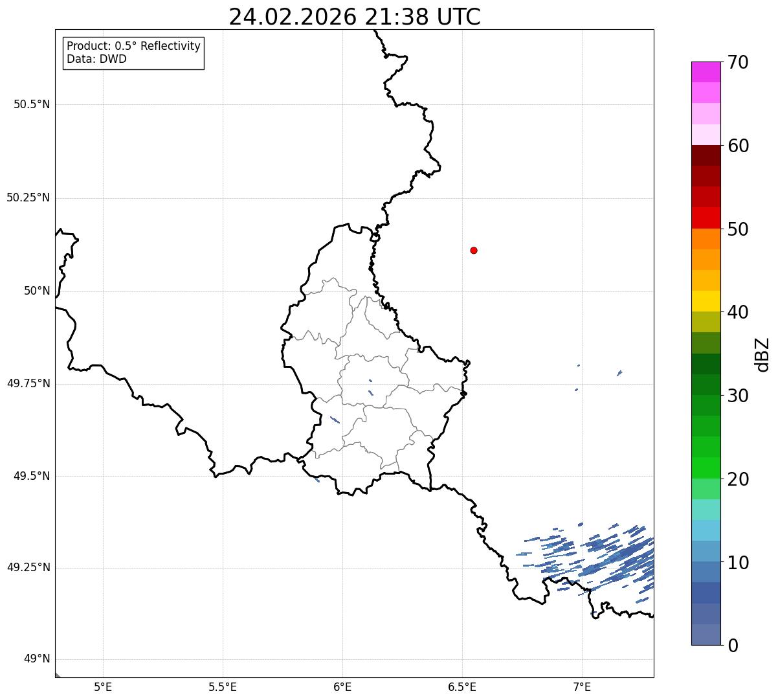Image resolution: width=778 pixels, height=700 pixels.
Task: Click the bright green colorbar segment above 20
Action: [x=706, y=468]
